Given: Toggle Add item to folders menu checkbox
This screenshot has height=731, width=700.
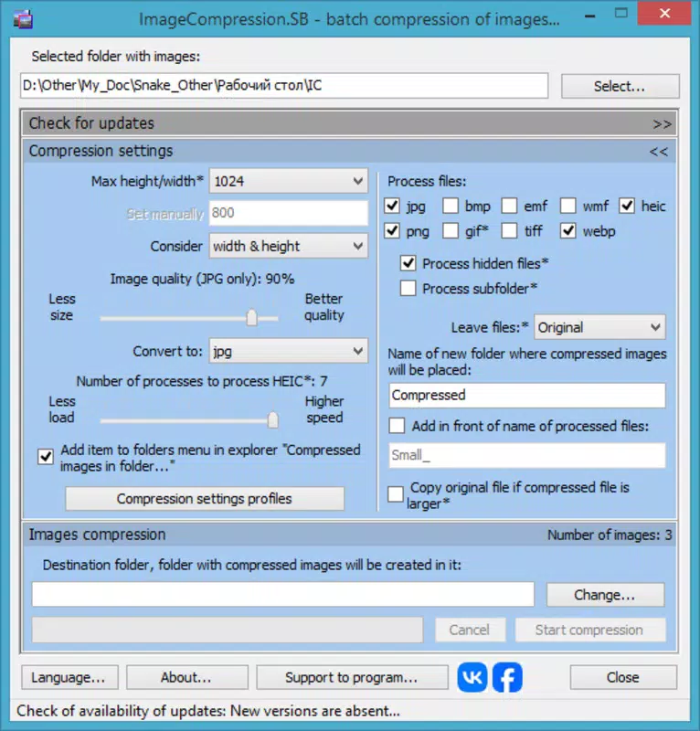Looking at the screenshot, I should [46, 457].
